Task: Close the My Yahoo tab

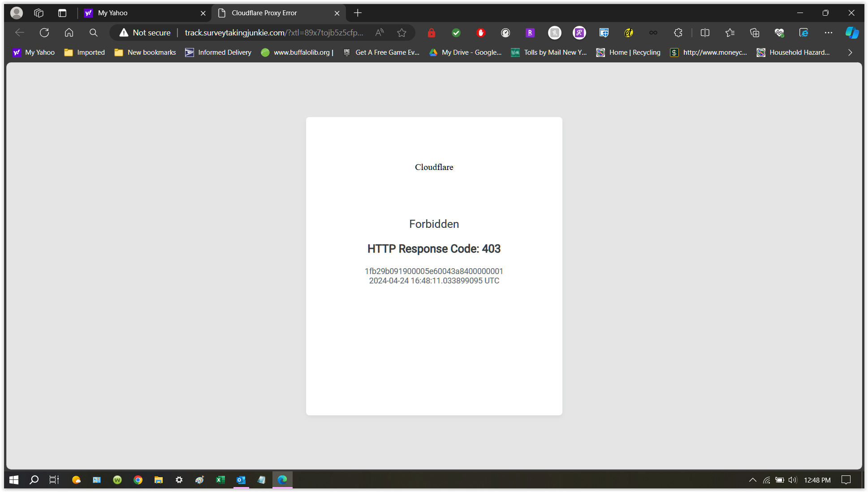Action: coord(203,13)
